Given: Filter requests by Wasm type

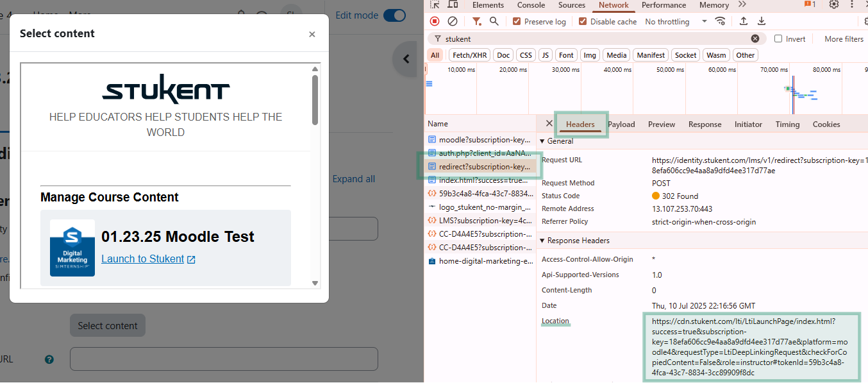Looking at the screenshot, I should (717, 55).
